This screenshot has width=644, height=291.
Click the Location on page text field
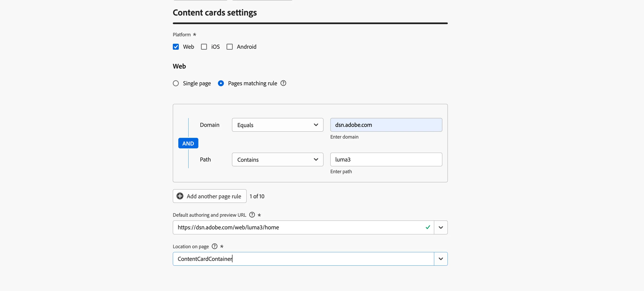pos(303,259)
